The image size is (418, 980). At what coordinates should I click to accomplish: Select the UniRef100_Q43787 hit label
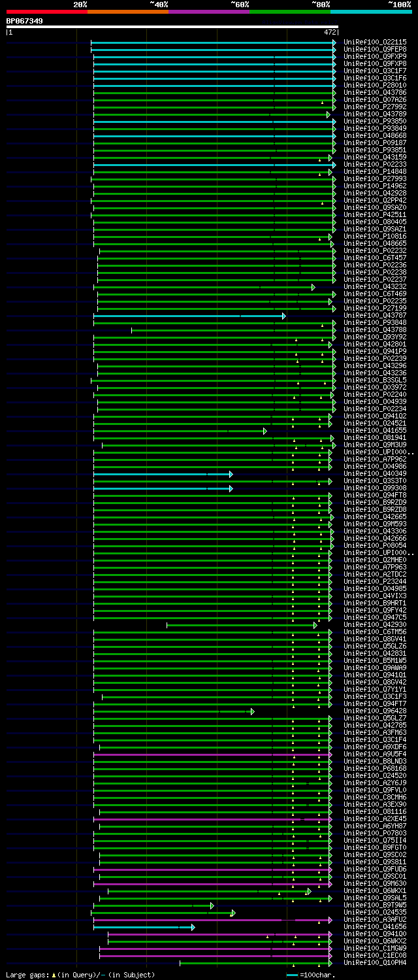375,315
